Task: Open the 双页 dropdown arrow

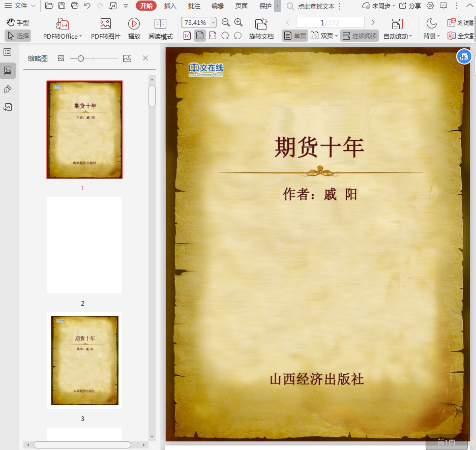Action: [336, 36]
